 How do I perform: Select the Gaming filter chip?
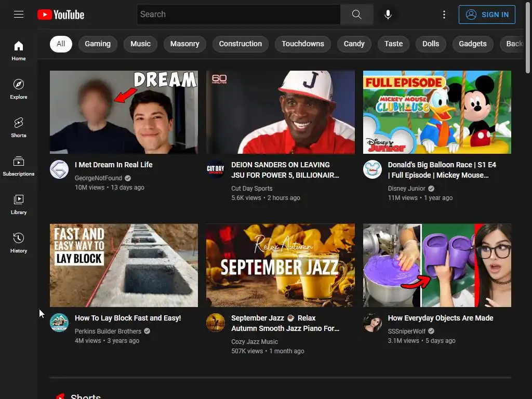pos(98,44)
